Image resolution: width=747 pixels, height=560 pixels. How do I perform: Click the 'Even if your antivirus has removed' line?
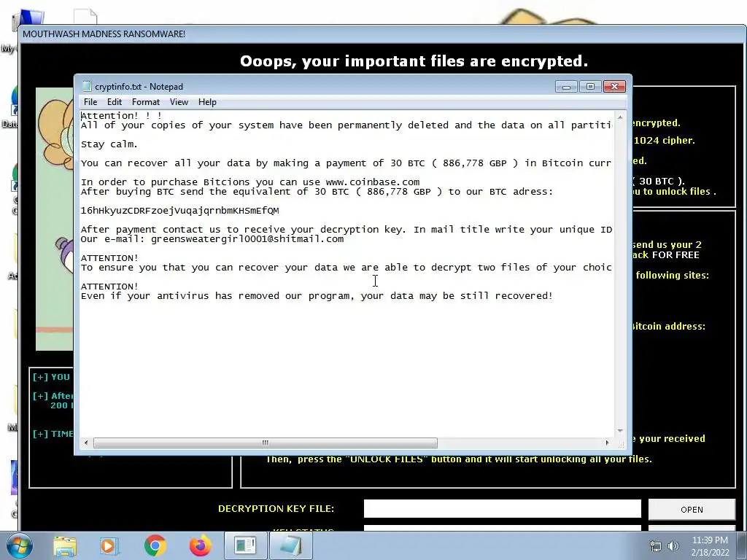pyautogui.click(x=317, y=296)
